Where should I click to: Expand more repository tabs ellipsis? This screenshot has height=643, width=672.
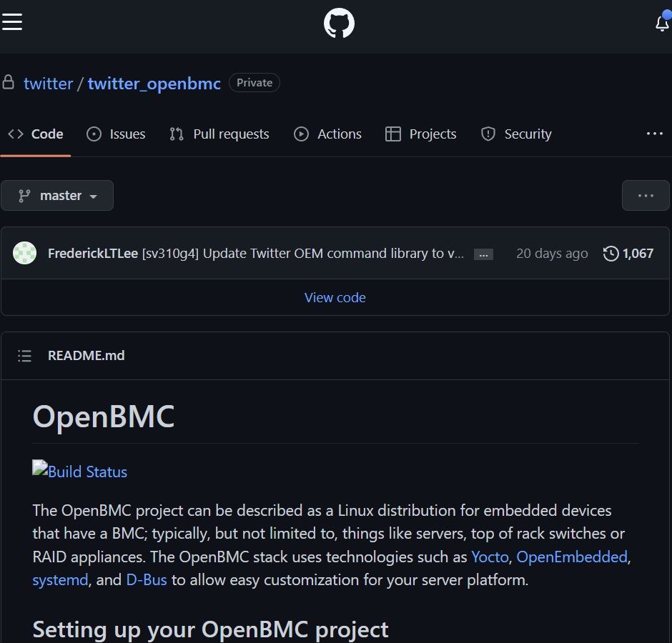pyautogui.click(x=654, y=134)
